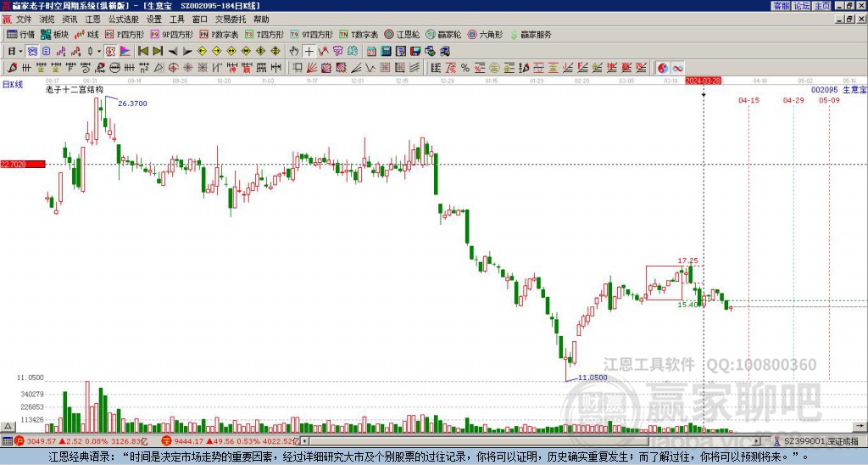
Task: Open the candlestick type dropdown arrow
Action: click(x=99, y=51)
